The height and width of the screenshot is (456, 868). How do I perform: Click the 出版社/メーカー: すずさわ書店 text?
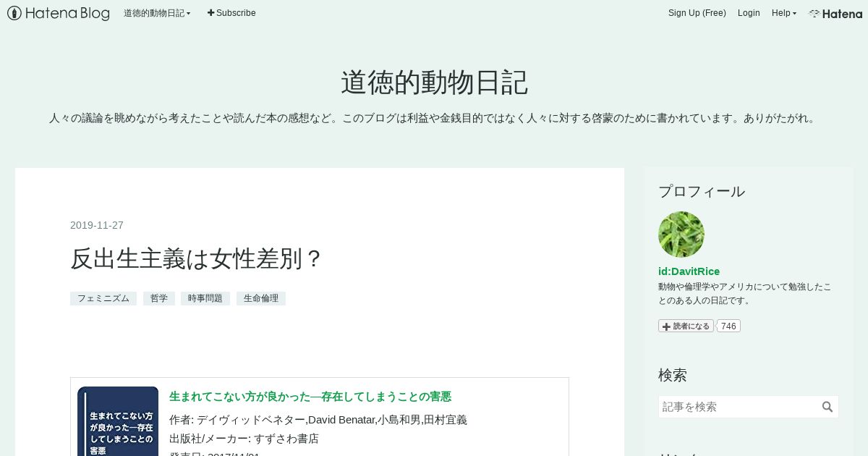coord(244,439)
